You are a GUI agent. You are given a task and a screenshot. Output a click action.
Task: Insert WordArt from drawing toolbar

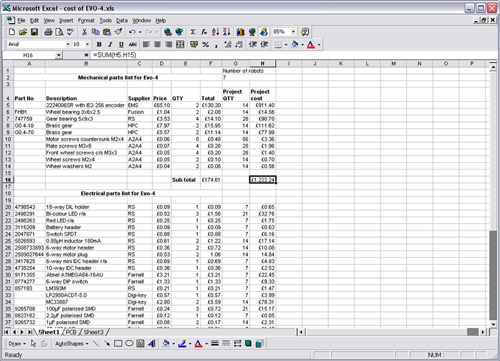point(152,343)
